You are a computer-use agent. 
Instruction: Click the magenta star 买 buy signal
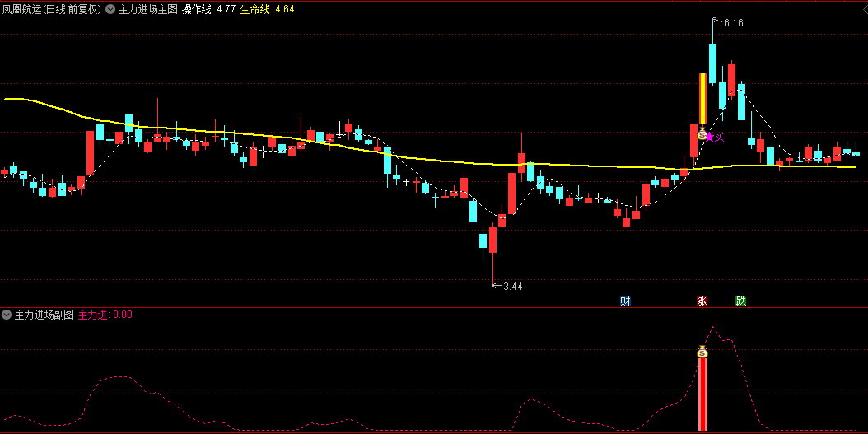tap(715, 137)
